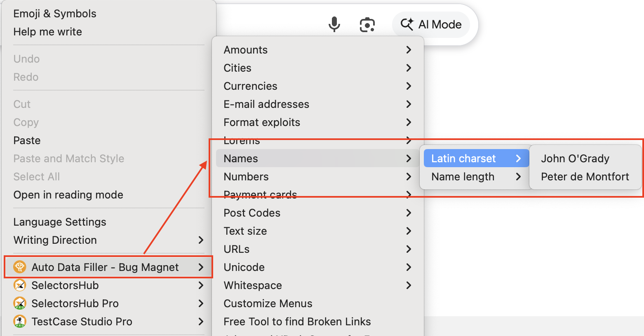
Task: Open Language Settings
Action: coord(60,222)
